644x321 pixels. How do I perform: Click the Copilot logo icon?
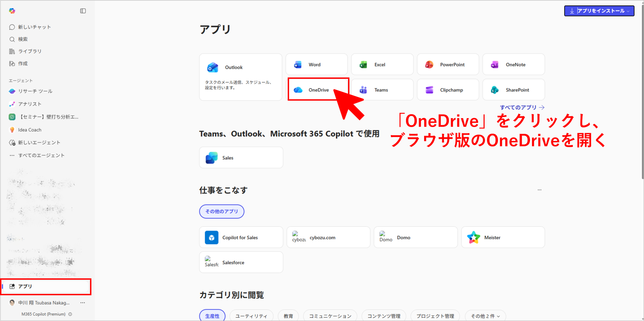[12, 11]
